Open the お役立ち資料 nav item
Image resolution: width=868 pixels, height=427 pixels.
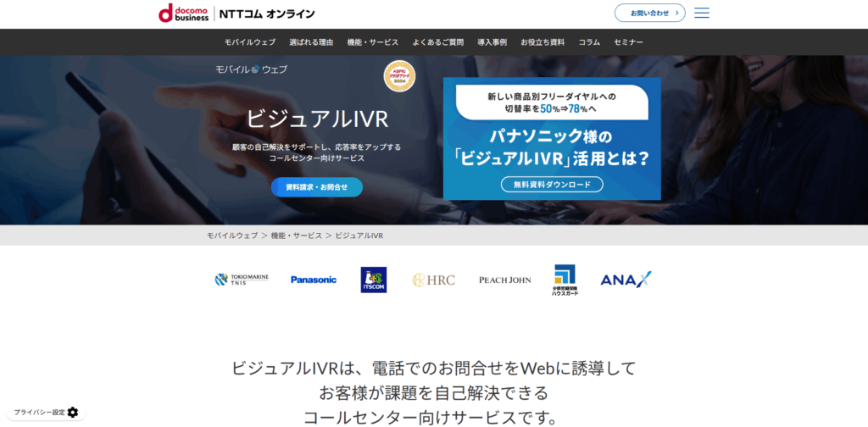pyautogui.click(x=542, y=42)
